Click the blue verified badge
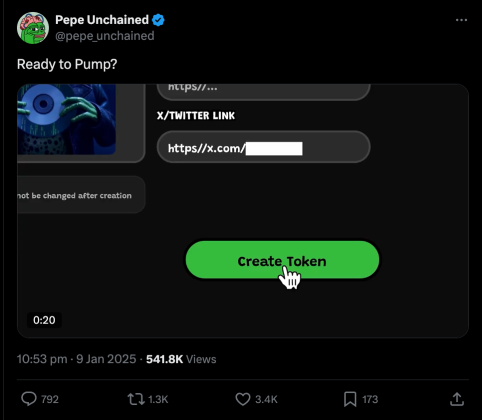 158,20
